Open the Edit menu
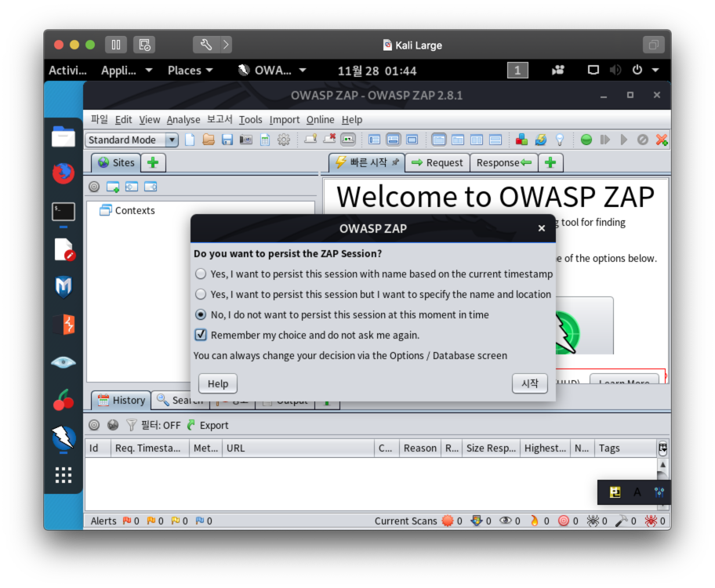This screenshot has width=715, height=588. tap(123, 119)
